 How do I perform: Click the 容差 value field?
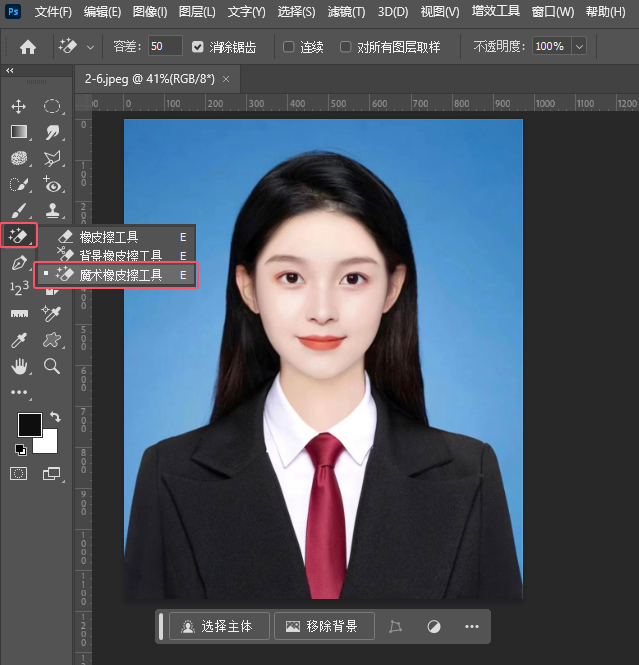[165, 46]
